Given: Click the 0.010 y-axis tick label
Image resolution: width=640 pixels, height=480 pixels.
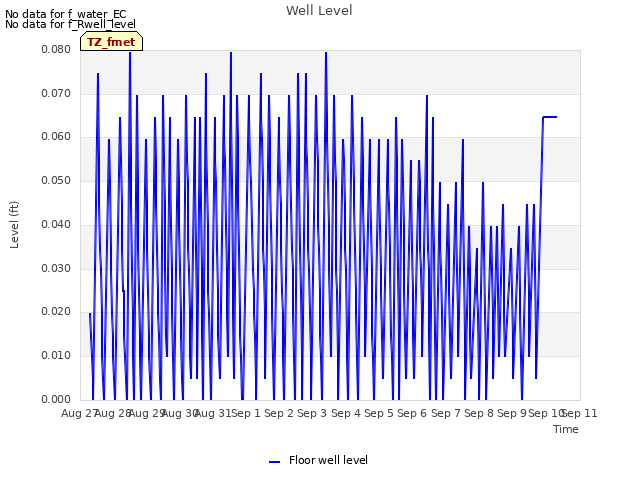Looking at the screenshot, I should click(56, 356).
